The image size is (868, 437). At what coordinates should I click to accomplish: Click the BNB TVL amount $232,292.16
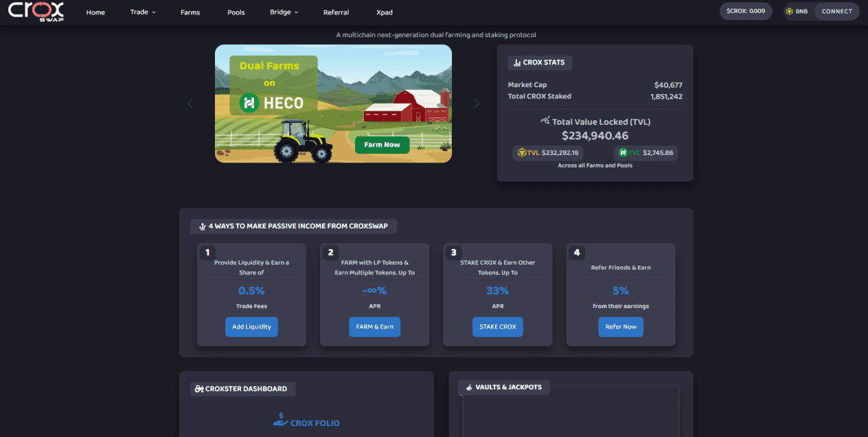click(x=560, y=153)
